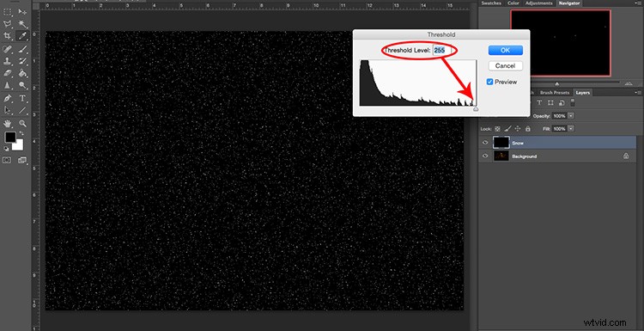Click the Navigator zoom-in mountains icon
The height and width of the screenshot is (331, 644).
[629, 84]
